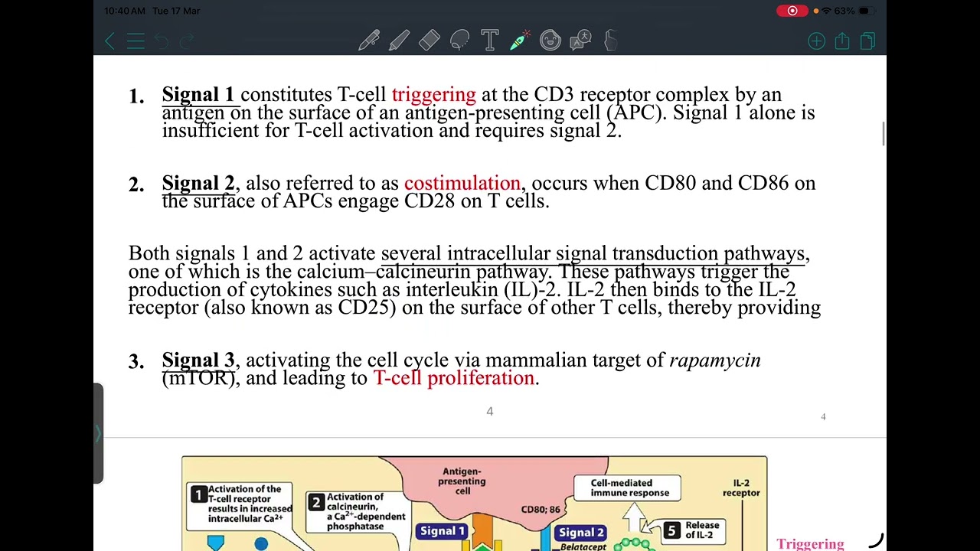The height and width of the screenshot is (551, 980).
Task: Click the red word 'triggering'
Action: coord(433,95)
